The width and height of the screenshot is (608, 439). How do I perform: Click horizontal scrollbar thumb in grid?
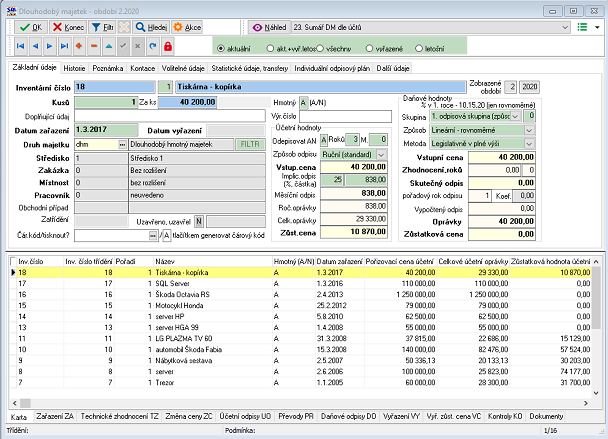25,403
